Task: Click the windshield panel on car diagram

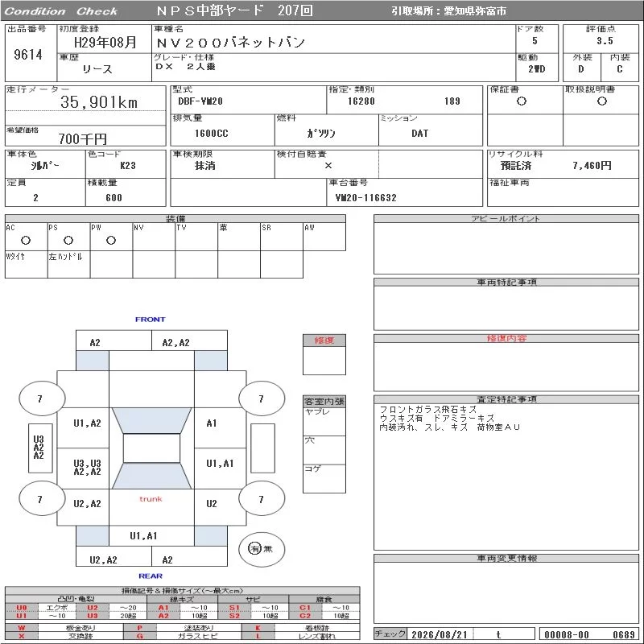Action: [151, 420]
